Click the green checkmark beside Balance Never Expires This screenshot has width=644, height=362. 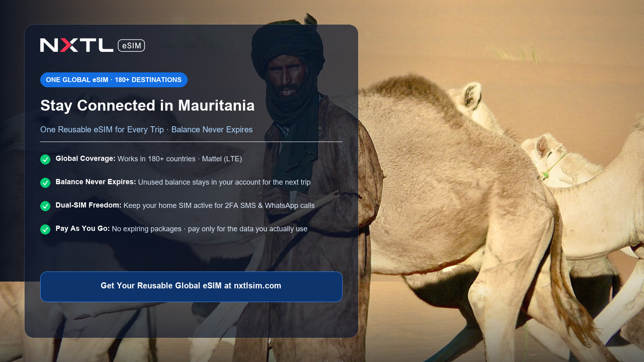[45, 183]
